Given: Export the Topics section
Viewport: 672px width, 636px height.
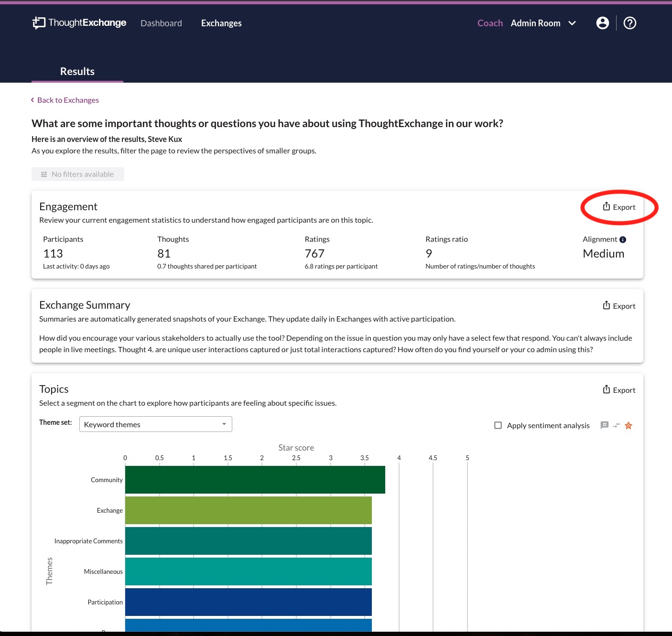Looking at the screenshot, I should coord(619,390).
